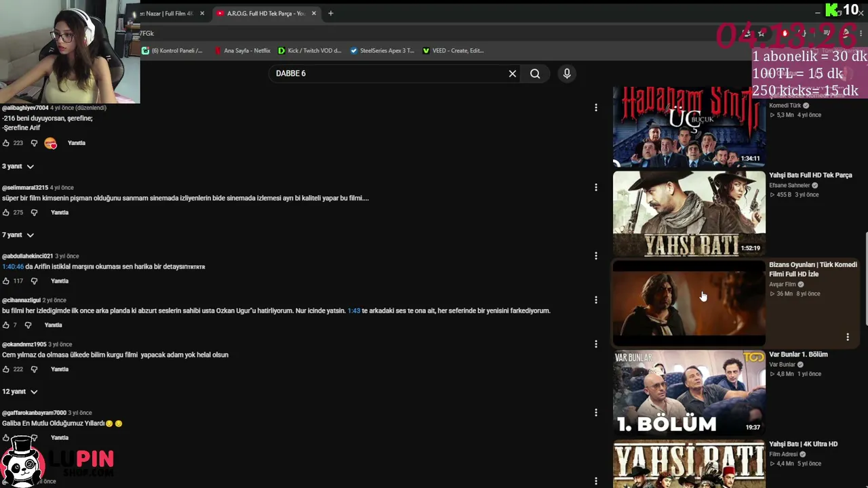
Task: Open the title Var Bunlar 1. Bölüm
Action: tap(798, 354)
